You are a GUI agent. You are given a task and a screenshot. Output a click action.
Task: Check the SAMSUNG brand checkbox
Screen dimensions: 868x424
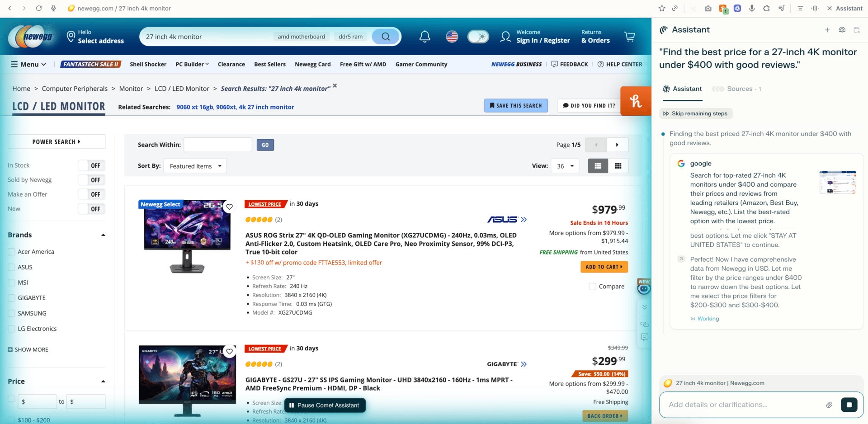(12, 313)
